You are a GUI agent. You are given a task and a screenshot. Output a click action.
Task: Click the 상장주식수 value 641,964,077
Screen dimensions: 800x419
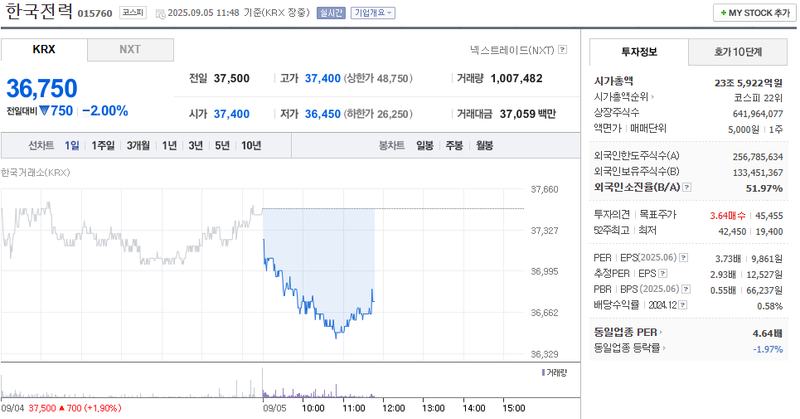tap(758, 114)
